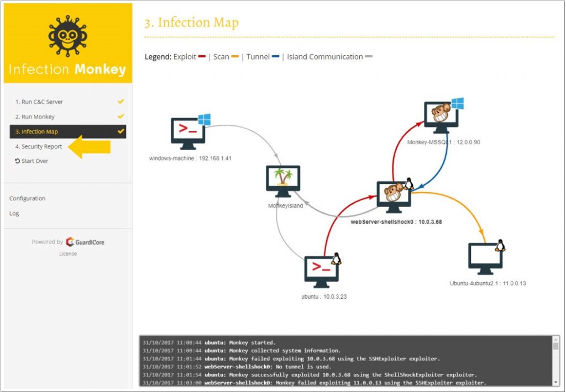Image resolution: width=566 pixels, height=392 pixels.
Task: Select the webServer-shellshock0 monkey node icon
Action: pyautogui.click(x=394, y=197)
